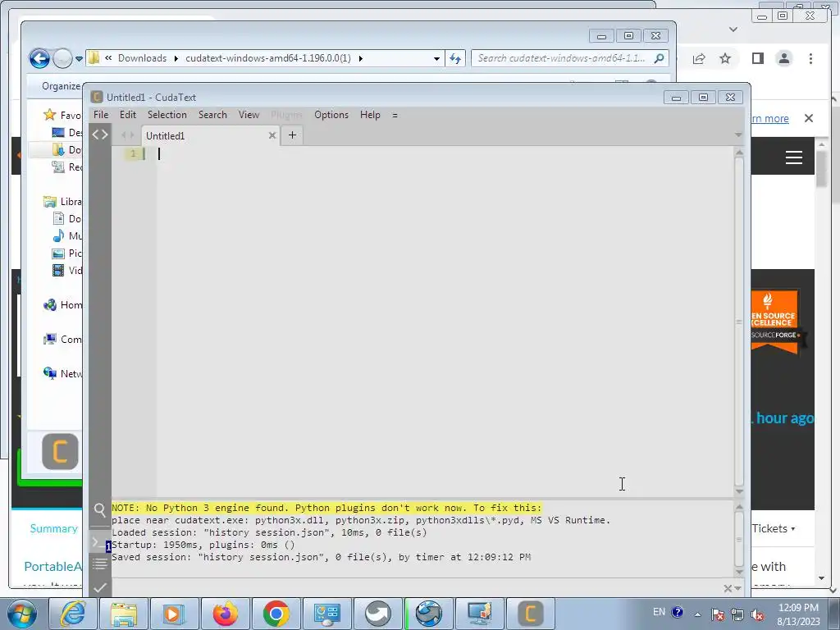The image size is (840, 630).
Task: Open the Summary tab on webpage
Action: (x=53, y=528)
